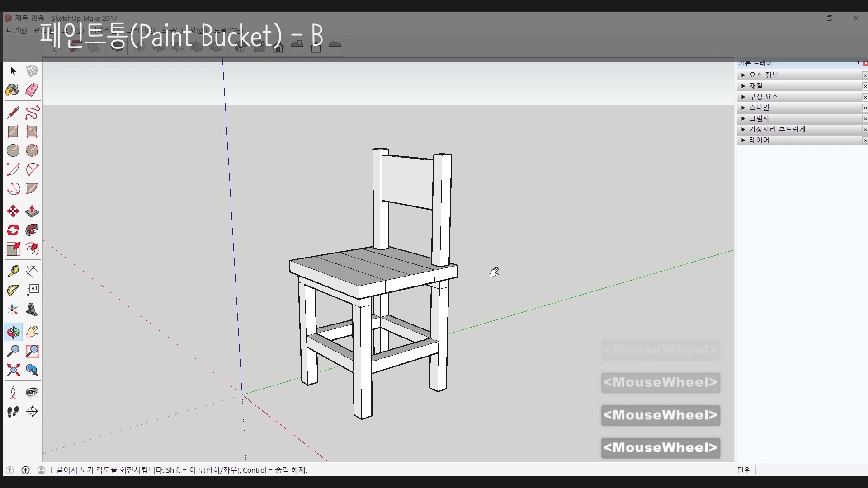This screenshot has width=868, height=488.
Task: Pick the Rotate tool
Action: coord(13,230)
